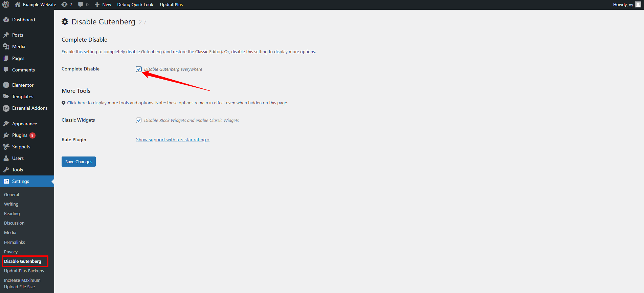Click the user avatar next to Howdy, vy
Viewport: 644px width, 293px height.
click(638, 4)
